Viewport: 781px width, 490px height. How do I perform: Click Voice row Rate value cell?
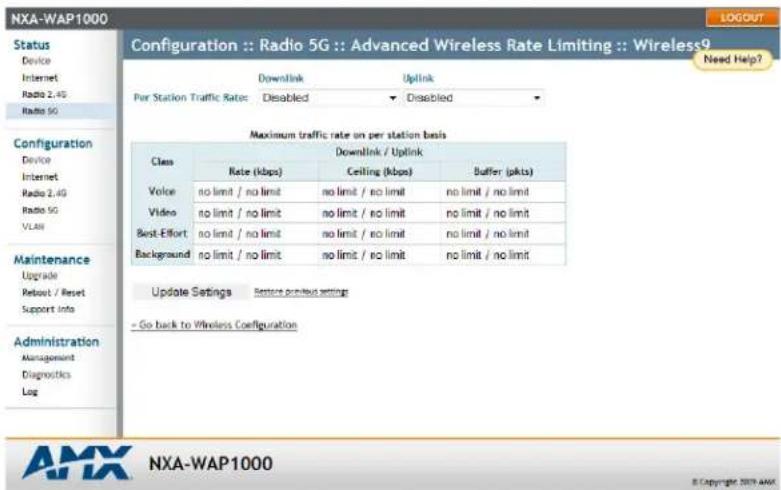click(x=256, y=192)
